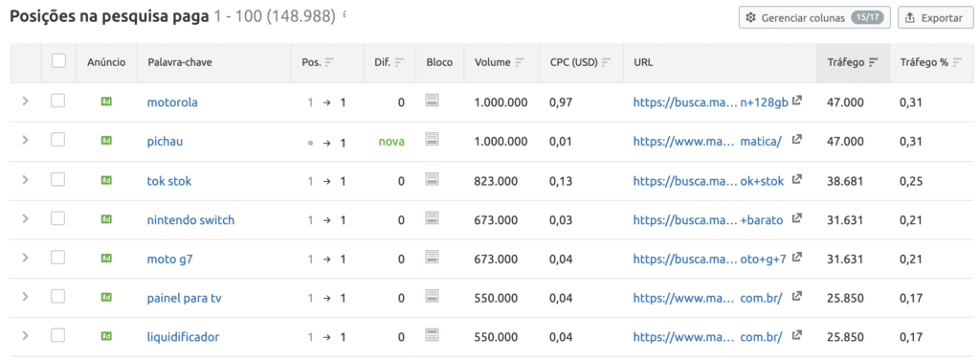The image size is (980, 362).
Task: Open external link icon for liquidificador URL
Action: pos(797,334)
